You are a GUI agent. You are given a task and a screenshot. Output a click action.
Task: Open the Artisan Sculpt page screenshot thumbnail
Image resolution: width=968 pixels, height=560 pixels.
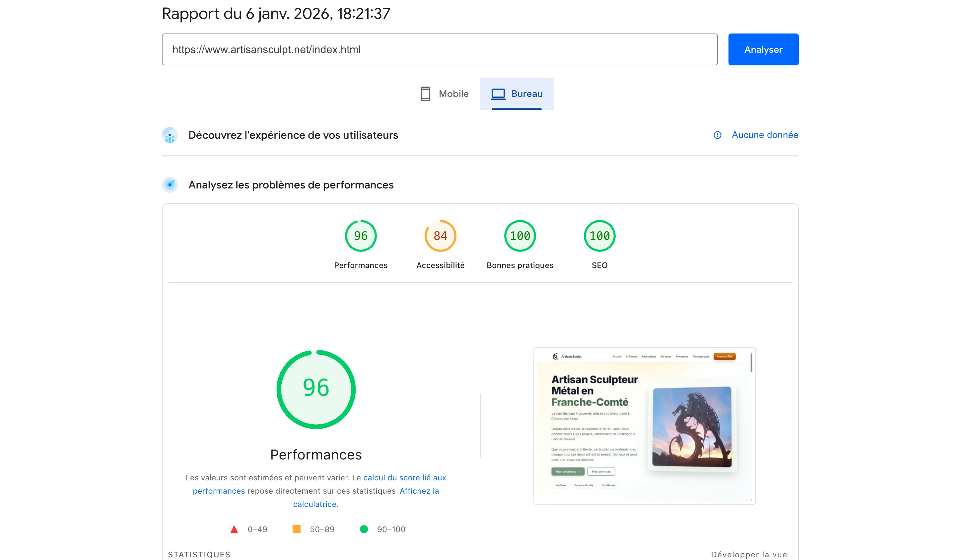point(644,426)
